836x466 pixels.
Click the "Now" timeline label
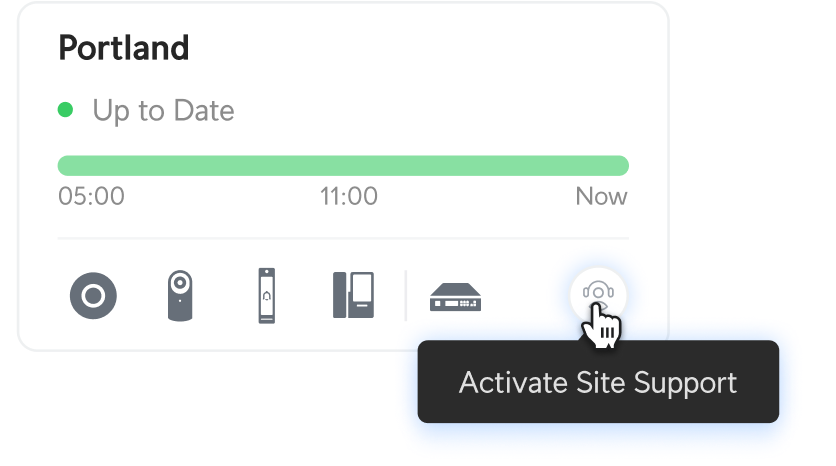(x=601, y=196)
